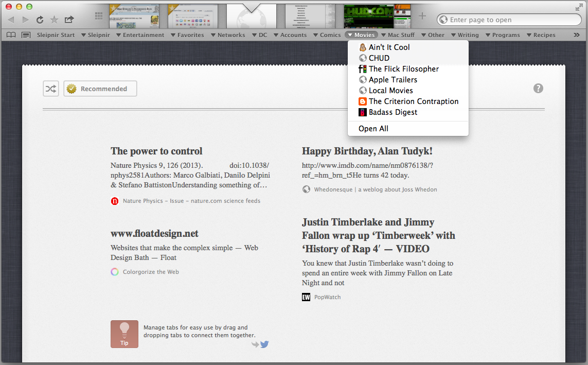
Task: Open the article 'The power to control'
Action: coord(156,151)
